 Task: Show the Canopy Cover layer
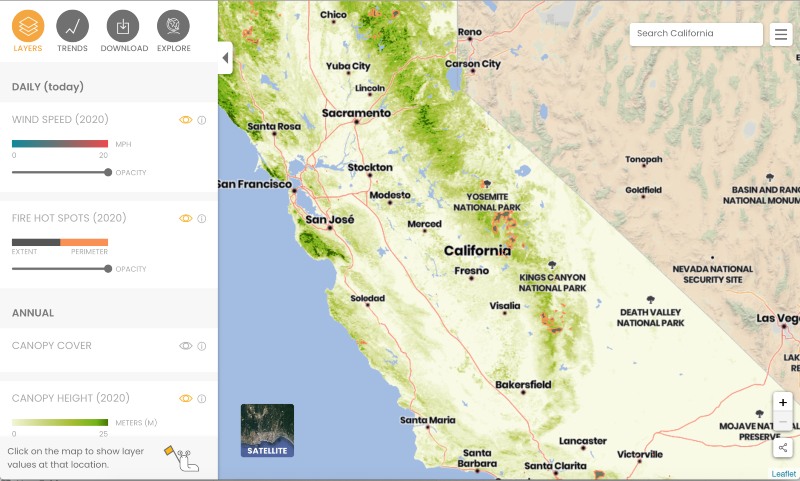click(x=185, y=346)
